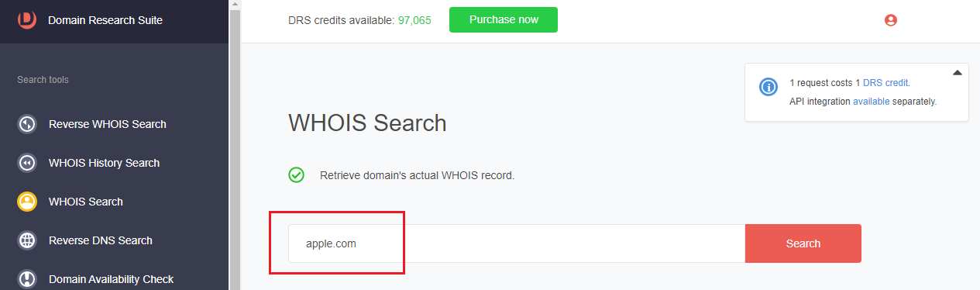Click the WHOIS History Search rewind icon

pos(27,163)
